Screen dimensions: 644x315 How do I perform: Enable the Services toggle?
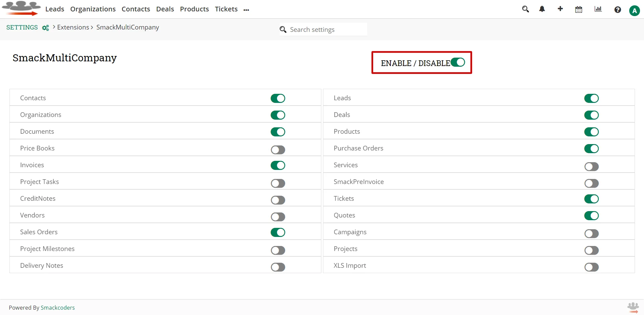[591, 167]
